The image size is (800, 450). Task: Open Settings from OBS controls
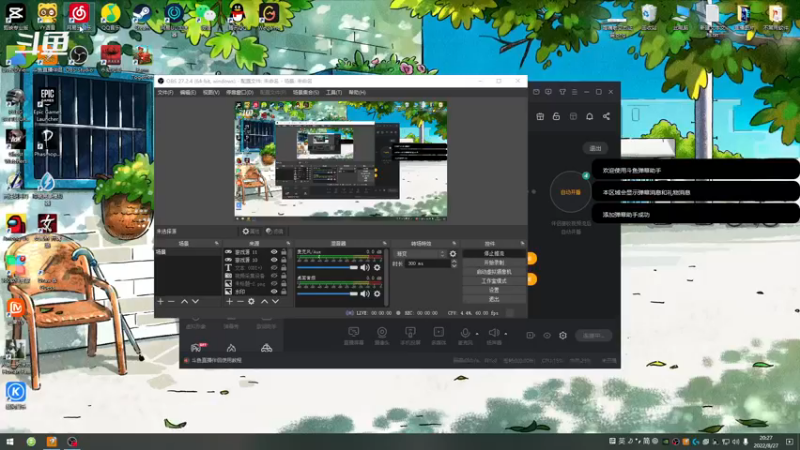(494, 290)
